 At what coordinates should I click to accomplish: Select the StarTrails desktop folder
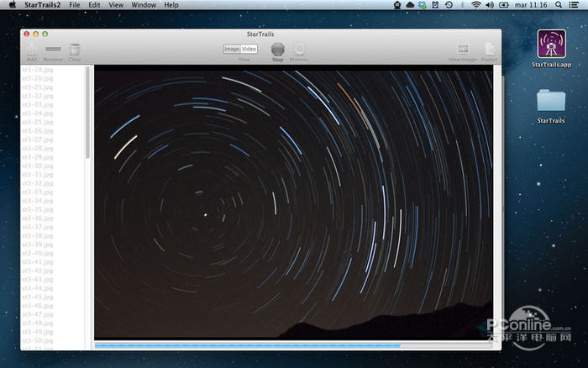pyautogui.click(x=551, y=102)
